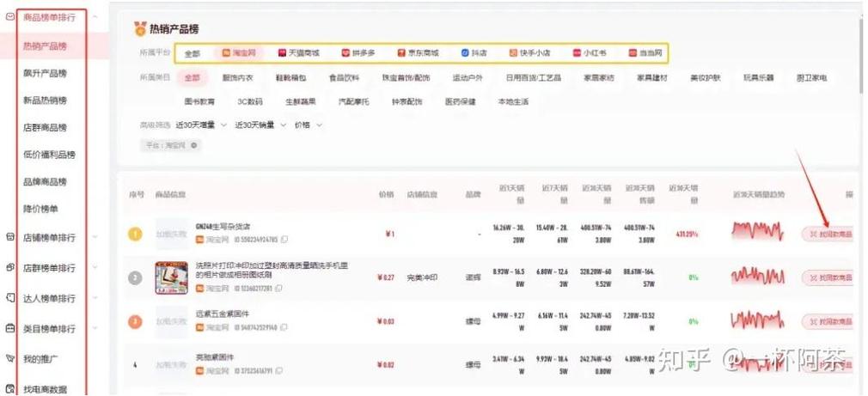Screen dimensions: 868x396
Task: Choose the 食品饮料 category filter
Action: (344, 78)
